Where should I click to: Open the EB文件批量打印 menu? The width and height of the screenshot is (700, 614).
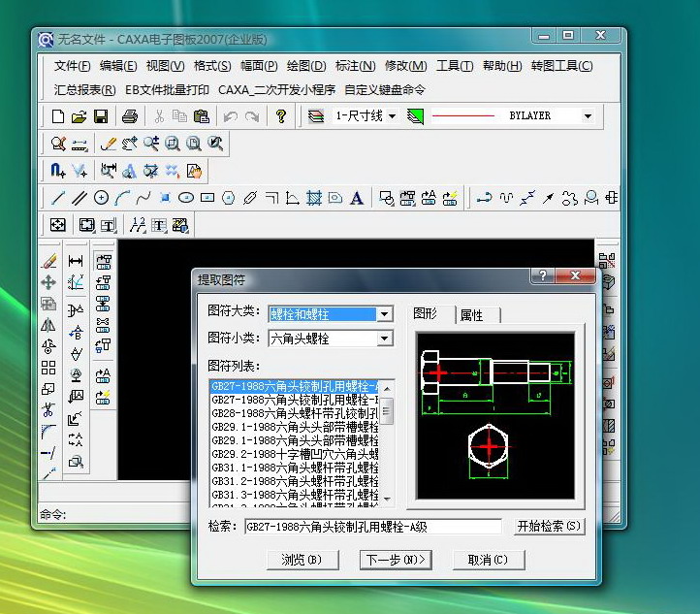167,90
